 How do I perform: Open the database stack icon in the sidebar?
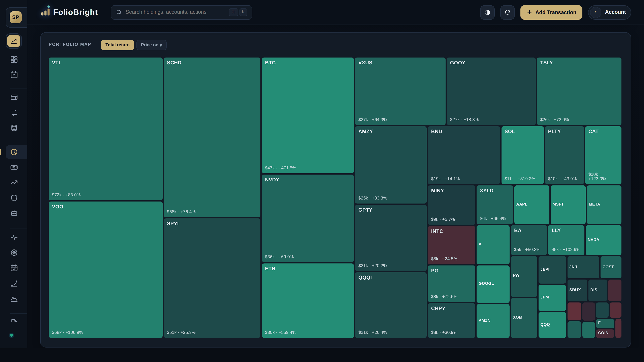point(14,128)
